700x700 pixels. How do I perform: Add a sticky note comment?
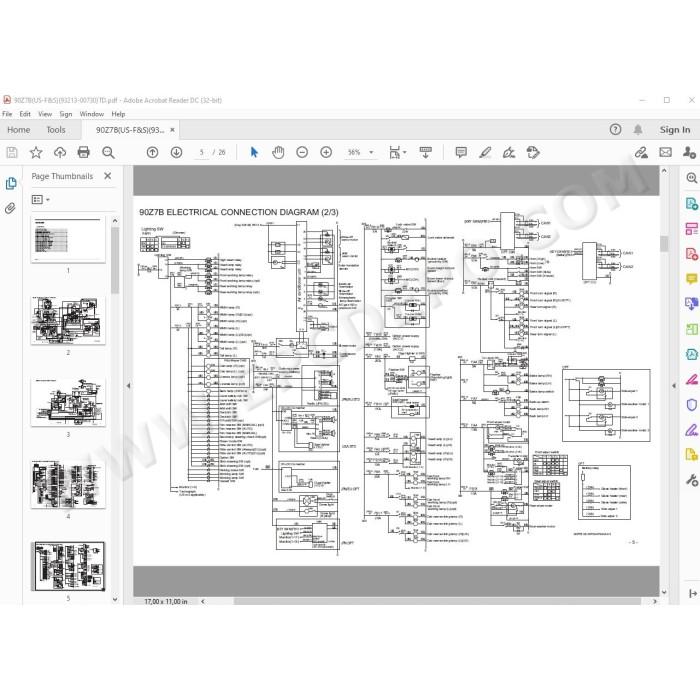(x=461, y=152)
